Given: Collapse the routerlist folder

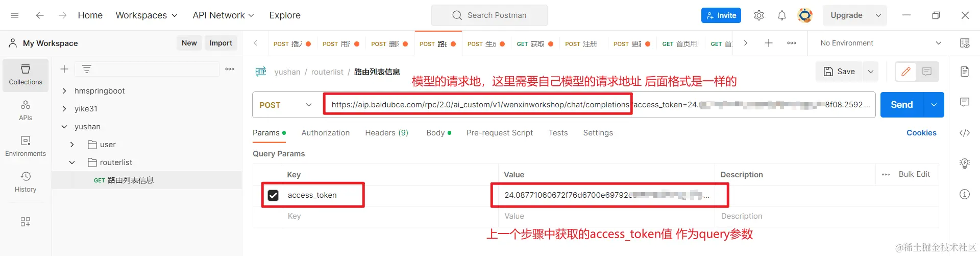Looking at the screenshot, I should [72, 162].
